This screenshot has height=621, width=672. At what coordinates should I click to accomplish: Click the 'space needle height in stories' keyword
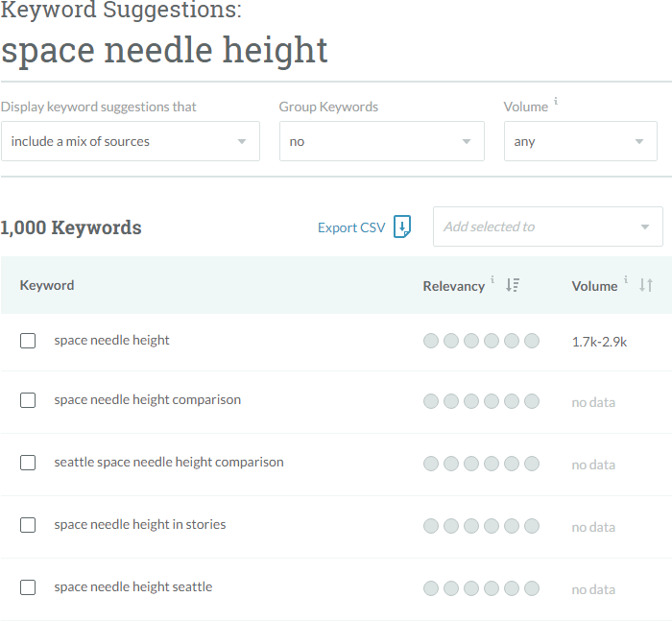click(140, 525)
